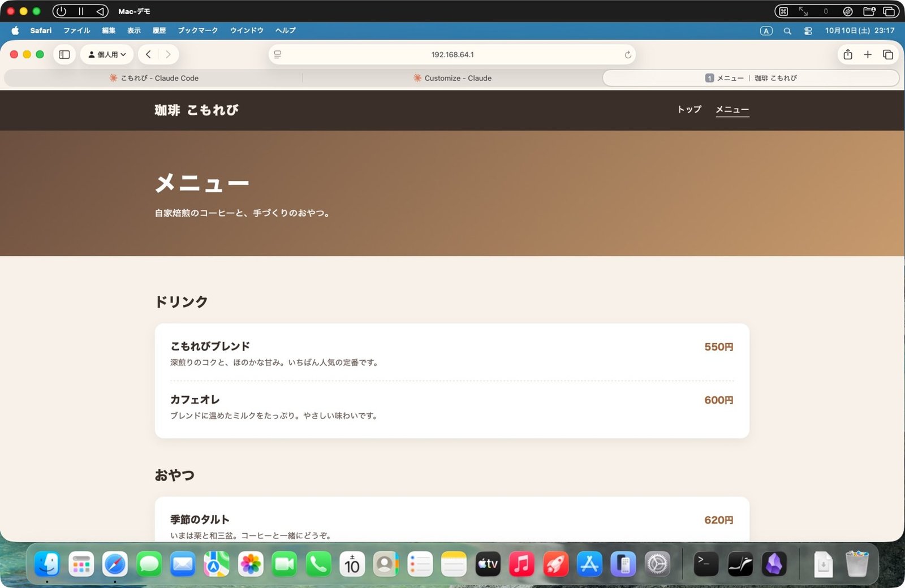Click the play-back triangle icon in VM title bar
905x588 pixels.
pyautogui.click(x=100, y=11)
